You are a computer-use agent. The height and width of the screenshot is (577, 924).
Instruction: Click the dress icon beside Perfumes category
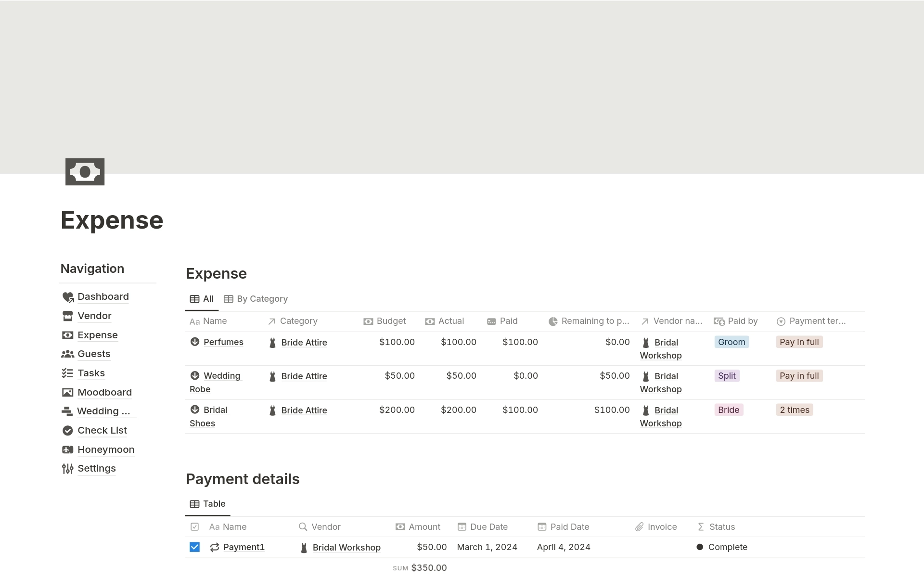(272, 343)
